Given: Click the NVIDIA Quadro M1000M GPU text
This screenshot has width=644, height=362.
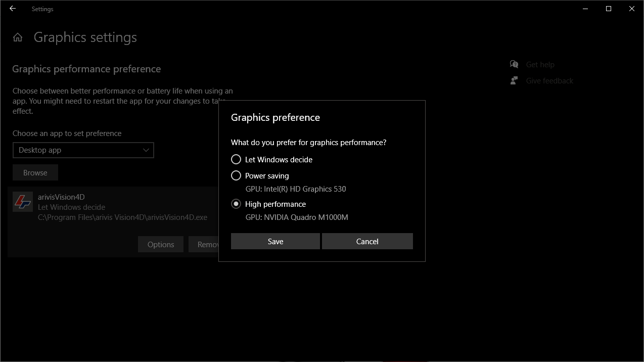Looking at the screenshot, I should (297, 217).
